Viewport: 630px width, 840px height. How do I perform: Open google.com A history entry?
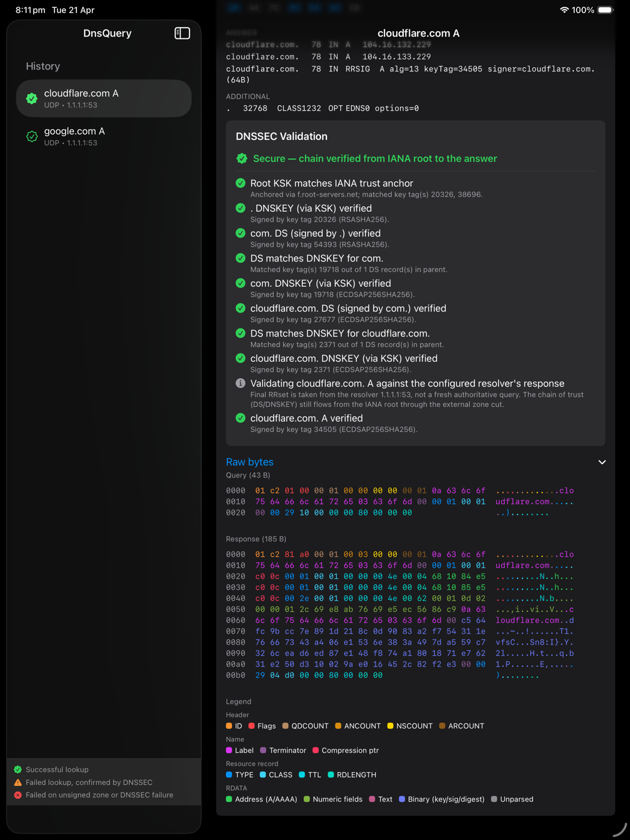104,136
